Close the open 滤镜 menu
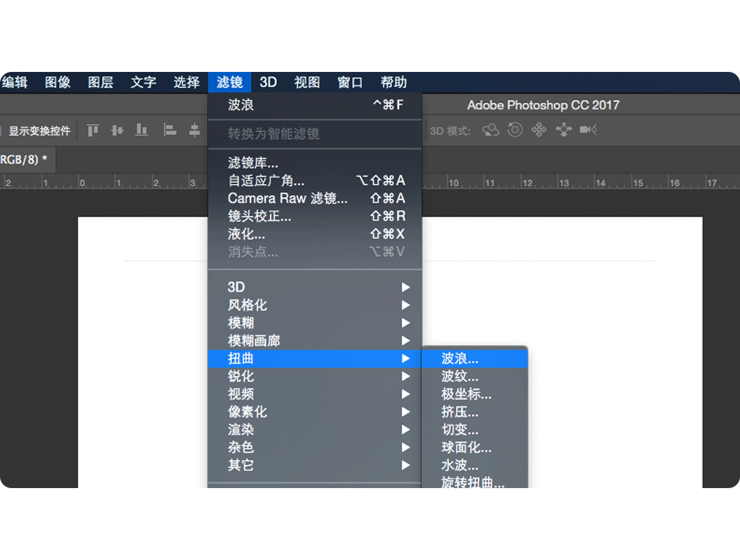This screenshot has height=560, width=740. click(229, 83)
